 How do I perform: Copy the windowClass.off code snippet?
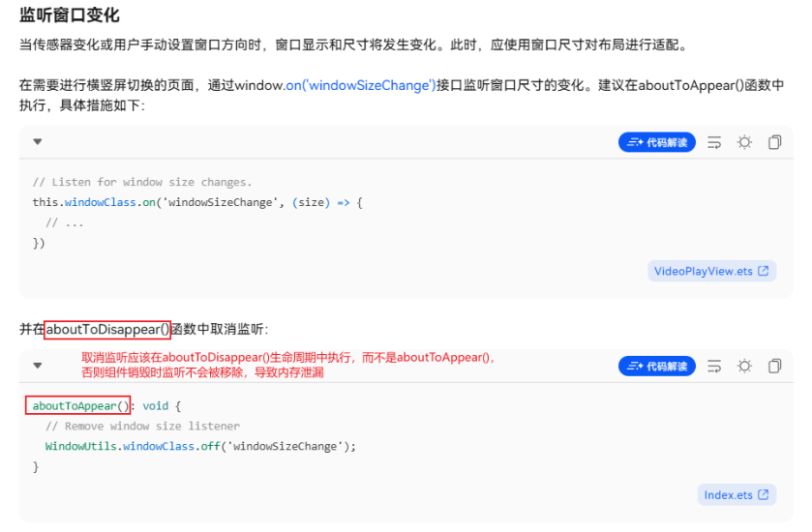tap(774, 367)
